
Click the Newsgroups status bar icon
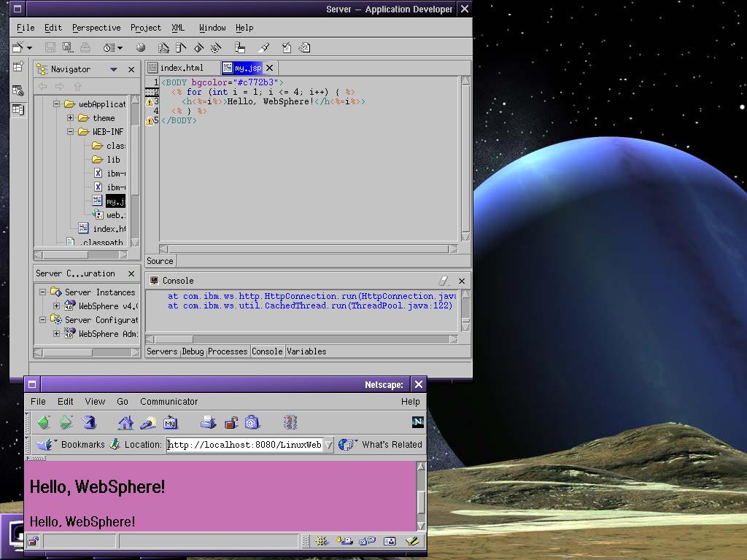pyautogui.click(x=367, y=541)
